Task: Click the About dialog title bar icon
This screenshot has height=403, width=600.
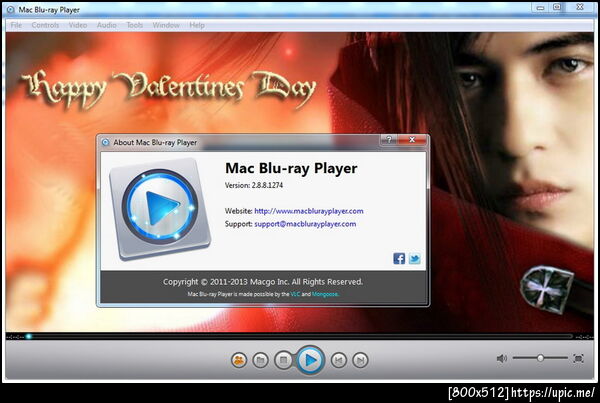Action: click(x=106, y=142)
